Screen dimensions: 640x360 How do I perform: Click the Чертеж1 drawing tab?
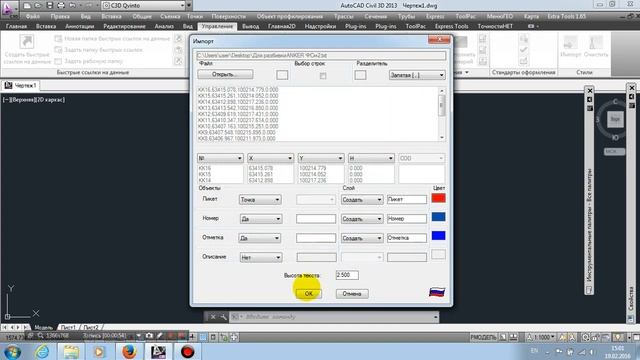(21, 85)
